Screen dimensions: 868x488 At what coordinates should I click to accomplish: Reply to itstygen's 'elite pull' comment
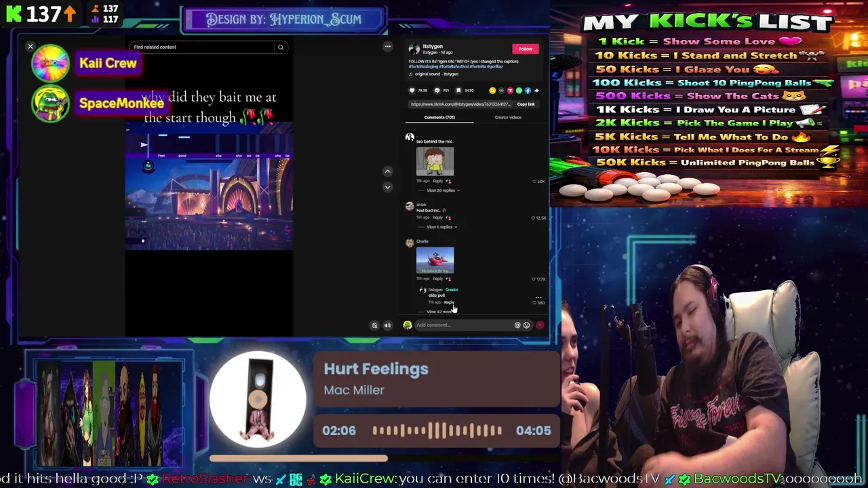tap(449, 302)
